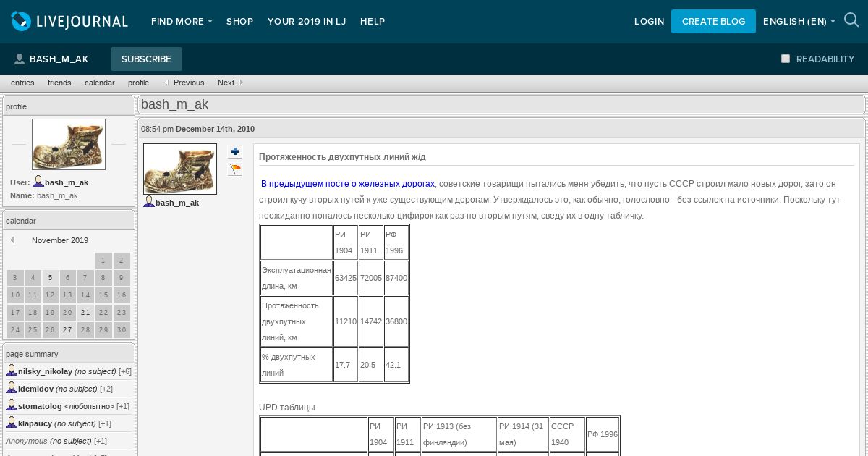Click the flag icon beside the post
Image resolution: width=868 pixels, height=456 pixels.
[x=235, y=169]
